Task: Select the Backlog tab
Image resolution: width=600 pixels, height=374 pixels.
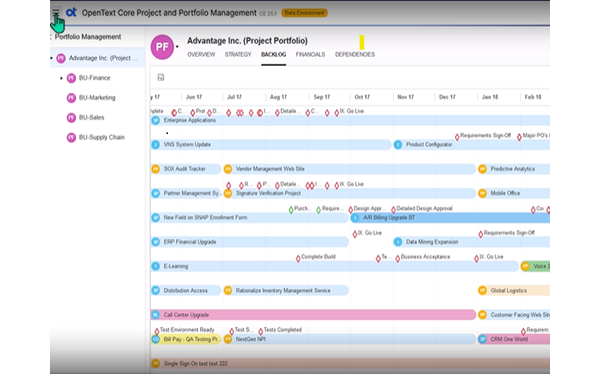Action: 274,54
